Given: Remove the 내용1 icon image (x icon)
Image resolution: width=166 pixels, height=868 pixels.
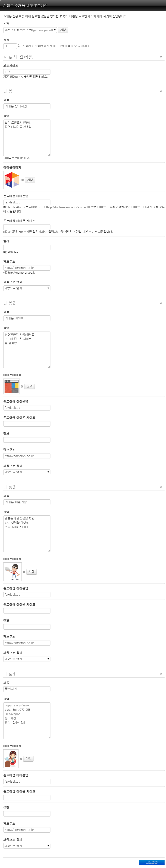Looking at the screenshot, I should click(x=22, y=180).
